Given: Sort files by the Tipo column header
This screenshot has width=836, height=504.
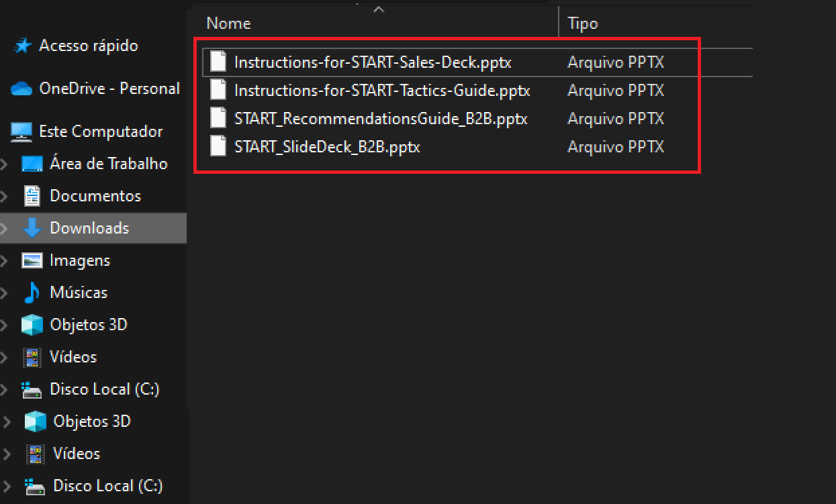Looking at the screenshot, I should tap(583, 23).
